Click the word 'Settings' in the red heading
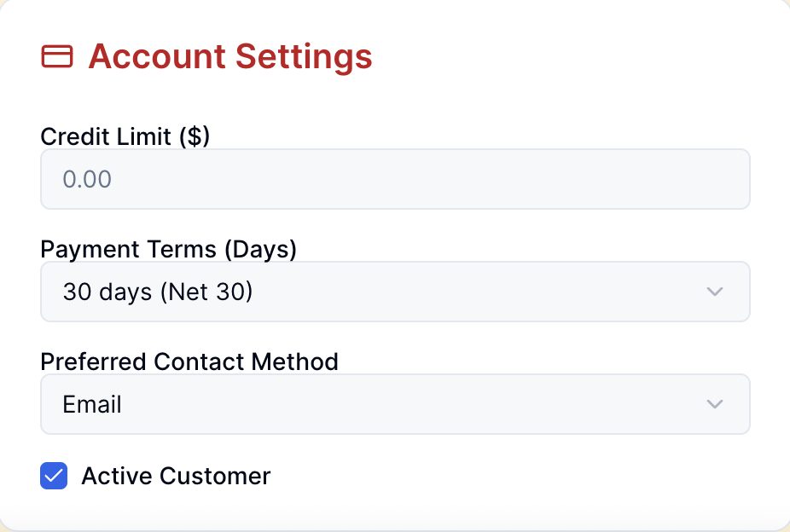The height and width of the screenshot is (532, 790). pos(304,56)
